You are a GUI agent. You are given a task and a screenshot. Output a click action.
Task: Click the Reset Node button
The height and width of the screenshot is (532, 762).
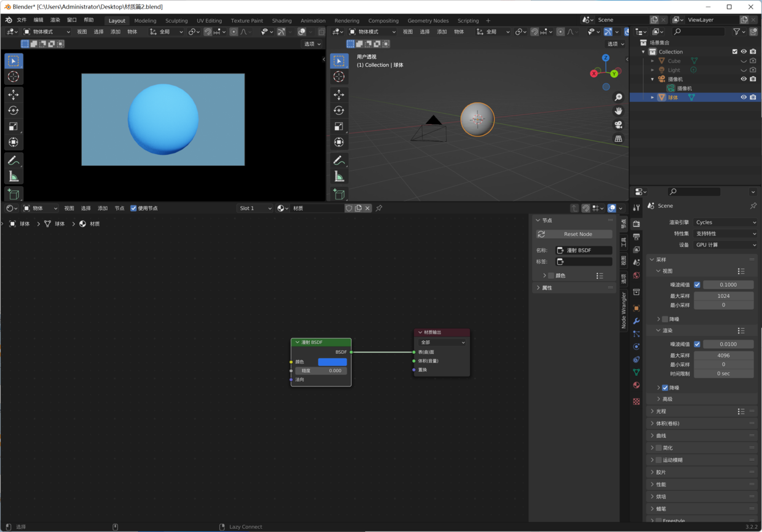coord(574,234)
